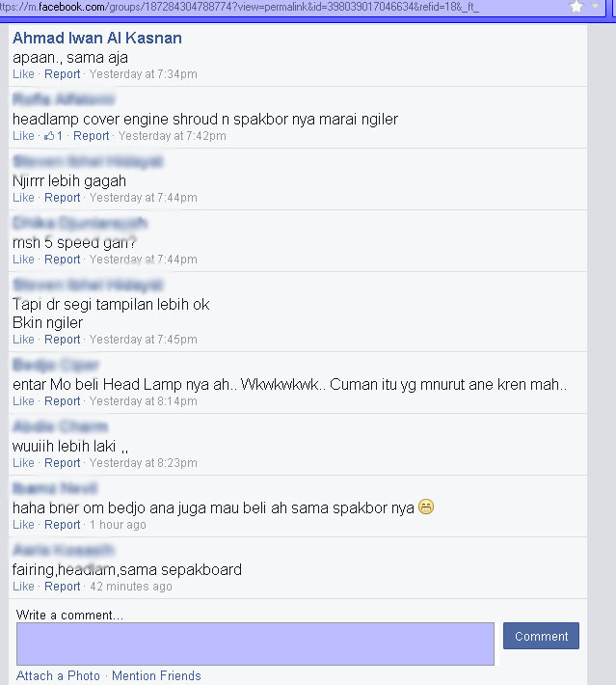Open Ahmad Iwan Al Kasnan's profile
Screen dimensions: 616x685
click(97, 38)
